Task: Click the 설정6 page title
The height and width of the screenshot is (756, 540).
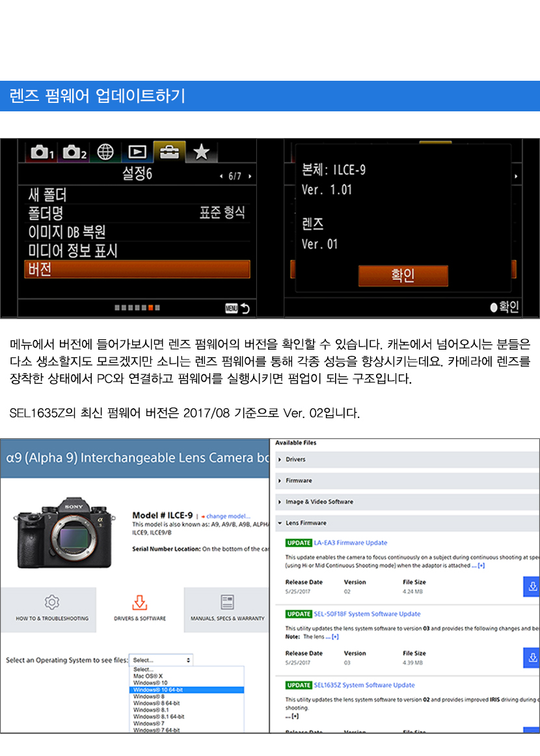Action: [137, 174]
